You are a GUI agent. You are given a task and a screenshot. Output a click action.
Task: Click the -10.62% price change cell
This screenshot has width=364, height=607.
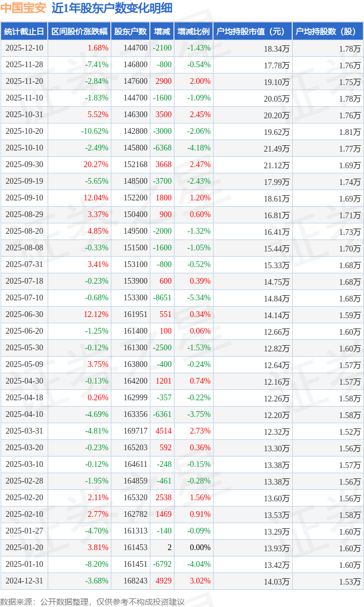(x=95, y=132)
